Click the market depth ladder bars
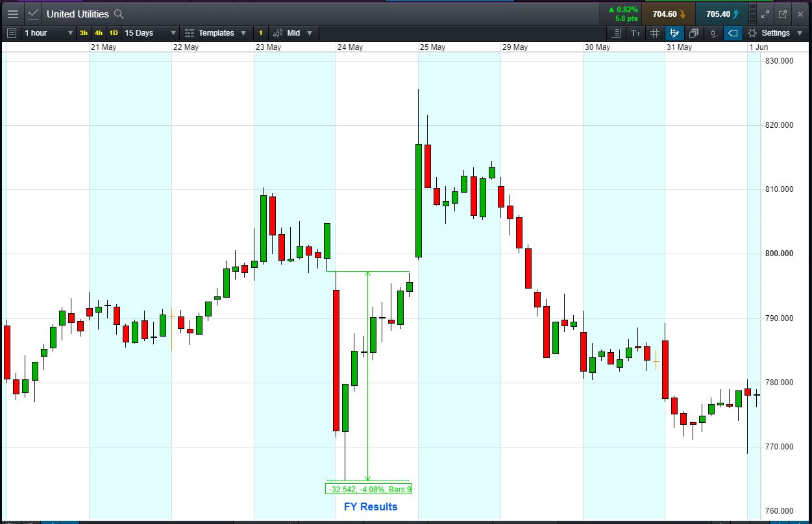Image resolution: width=812 pixels, height=524 pixels. coord(752,14)
